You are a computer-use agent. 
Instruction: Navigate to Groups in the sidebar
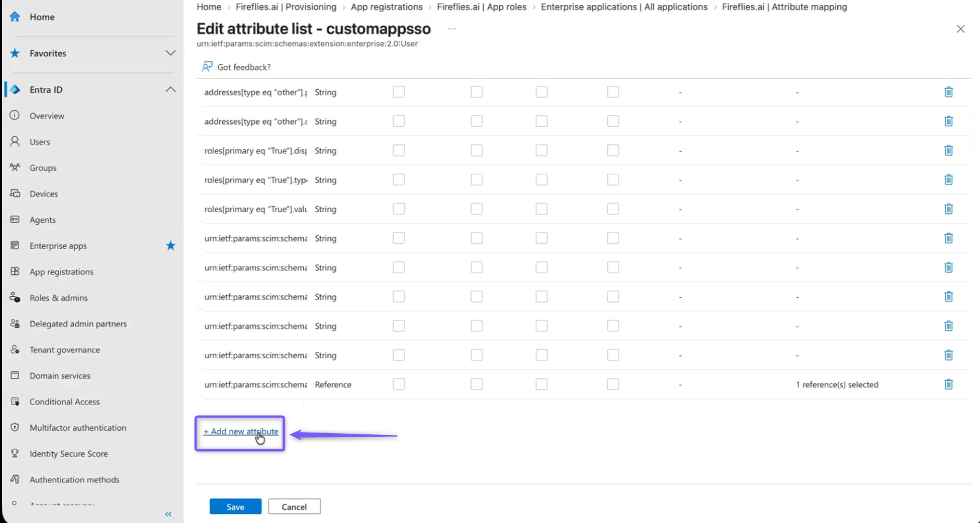pos(43,168)
